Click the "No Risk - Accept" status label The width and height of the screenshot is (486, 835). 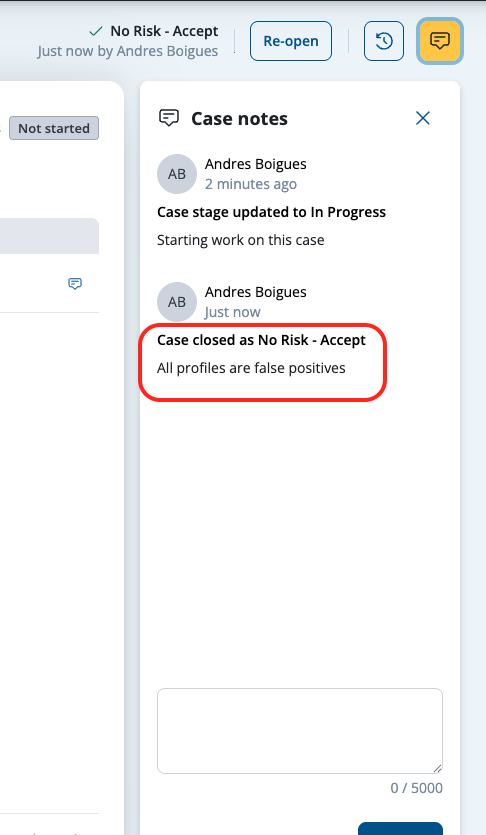(x=164, y=31)
